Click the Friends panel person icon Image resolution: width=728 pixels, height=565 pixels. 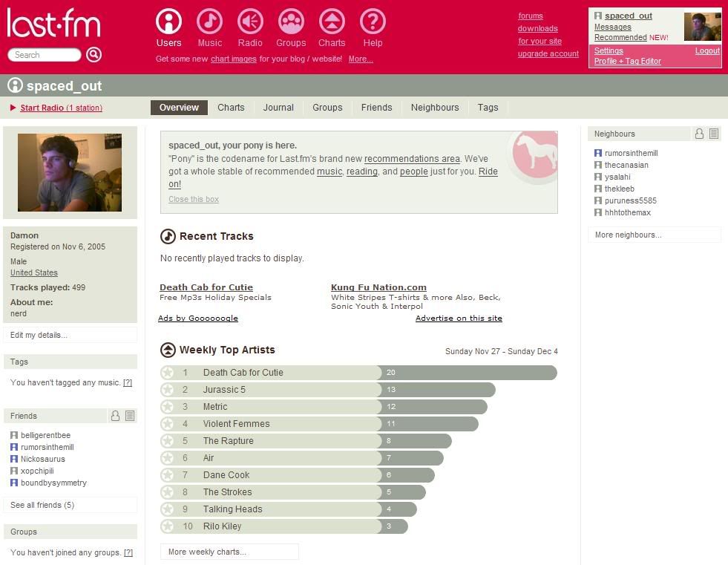[115, 415]
